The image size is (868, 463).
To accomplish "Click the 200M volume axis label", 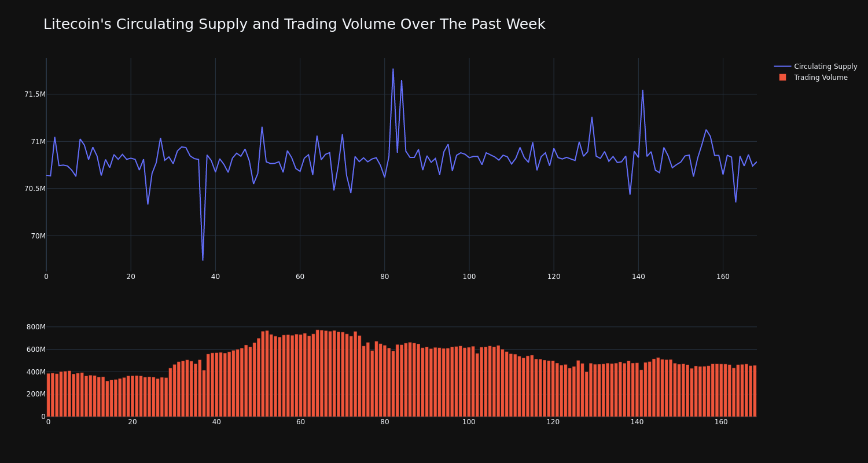I will [x=36, y=394].
